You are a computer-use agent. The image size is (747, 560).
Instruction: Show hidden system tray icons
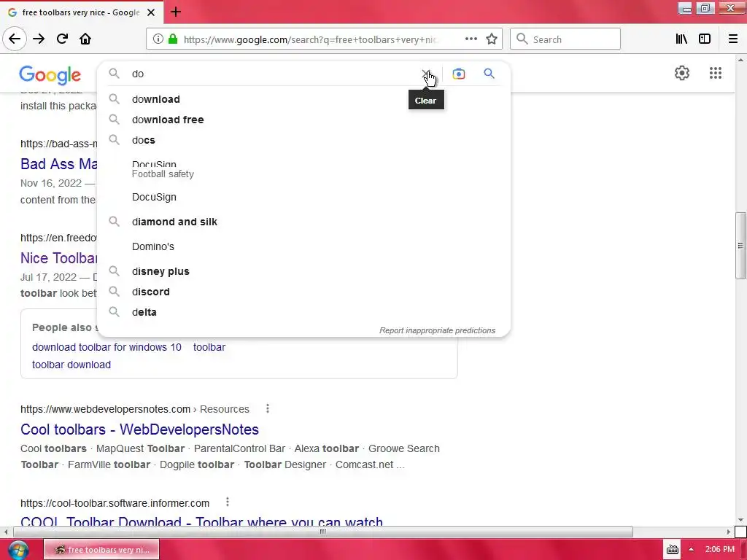click(x=692, y=550)
